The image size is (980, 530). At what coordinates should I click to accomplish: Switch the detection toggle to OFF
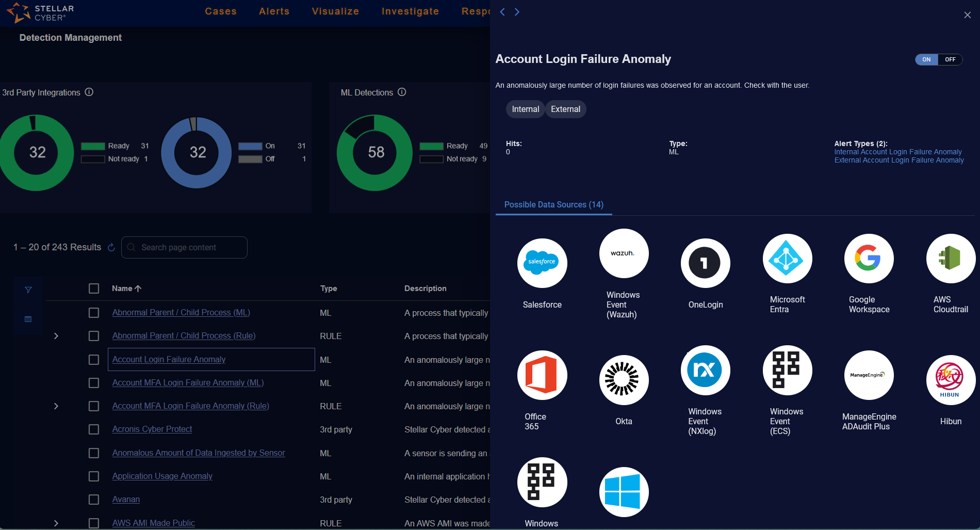[950, 59]
